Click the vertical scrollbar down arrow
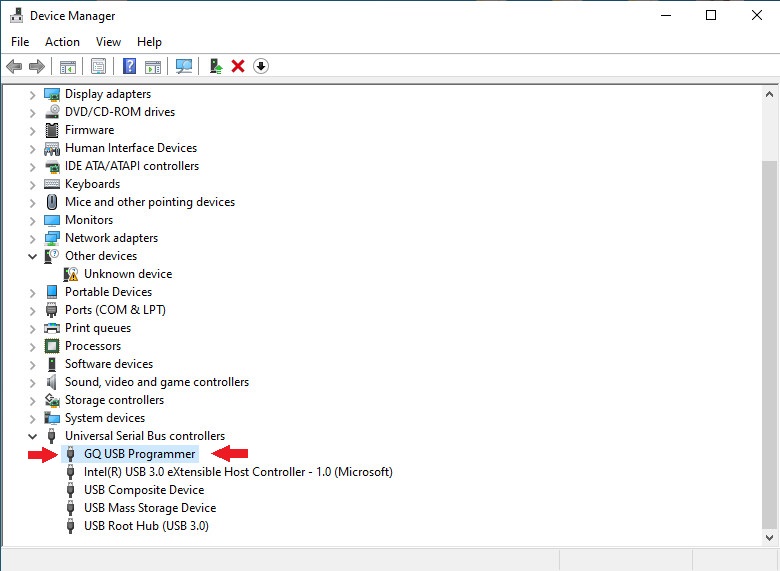Screen dimensions: 780x571 point(770,537)
